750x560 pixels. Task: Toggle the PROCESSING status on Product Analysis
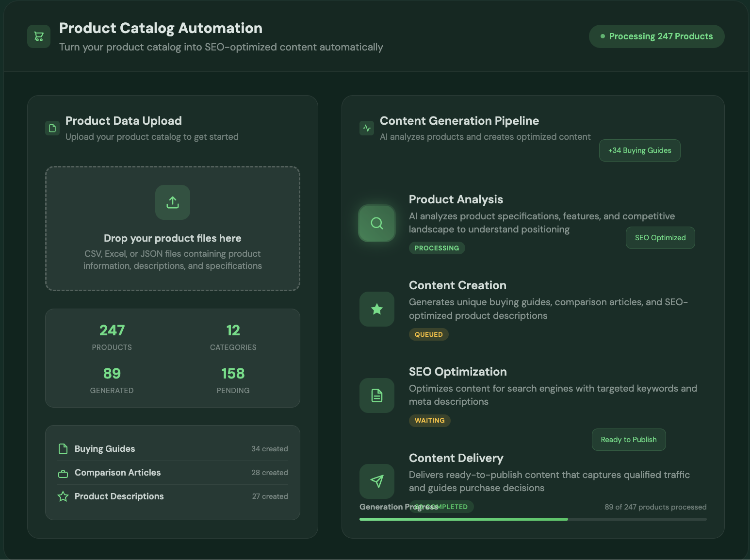tap(437, 248)
